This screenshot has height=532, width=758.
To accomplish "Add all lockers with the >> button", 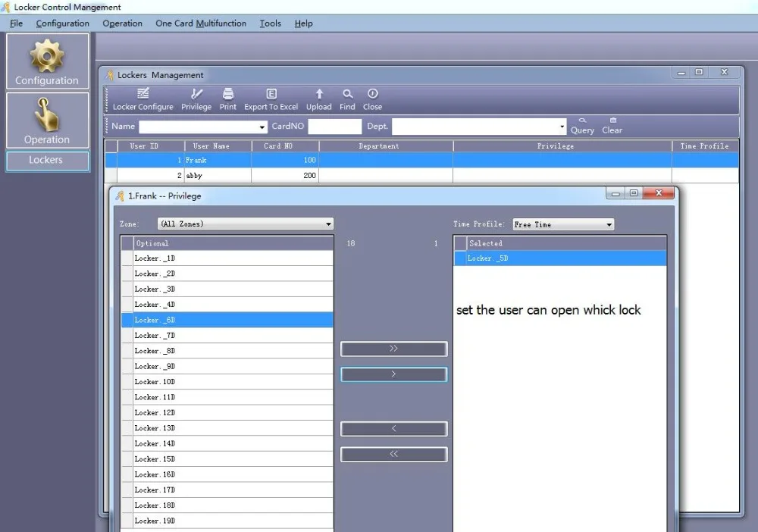I will point(393,349).
